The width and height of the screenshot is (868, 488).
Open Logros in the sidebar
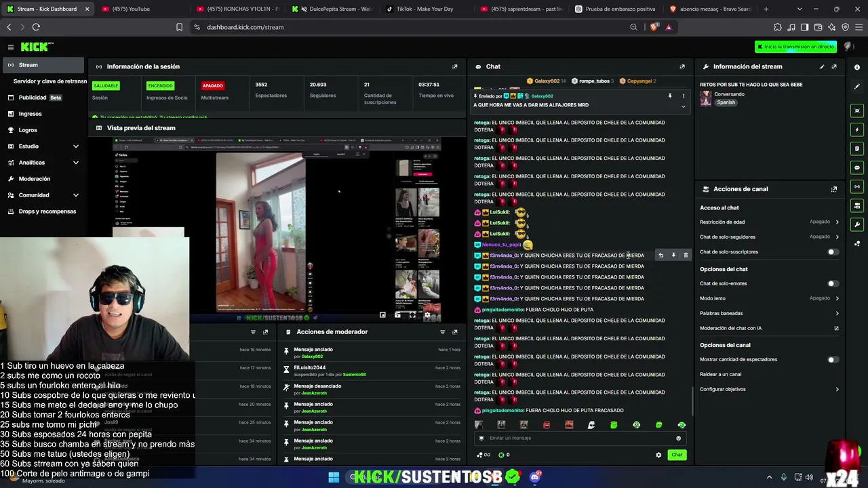click(x=43, y=130)
